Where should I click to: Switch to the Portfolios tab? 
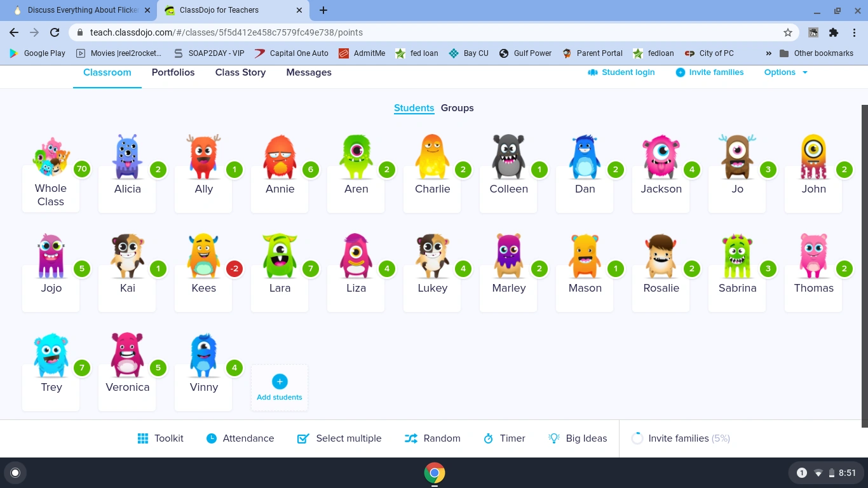tap(173, 72)
